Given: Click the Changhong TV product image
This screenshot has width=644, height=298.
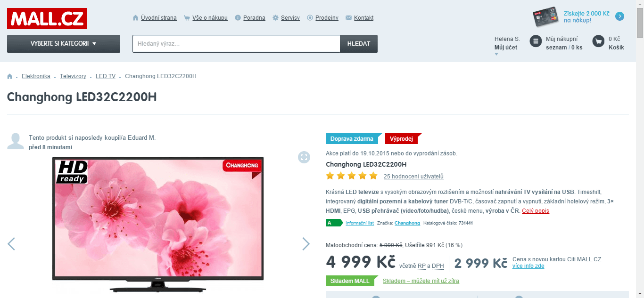Looking at the screenshot, I should pos(158,225).
